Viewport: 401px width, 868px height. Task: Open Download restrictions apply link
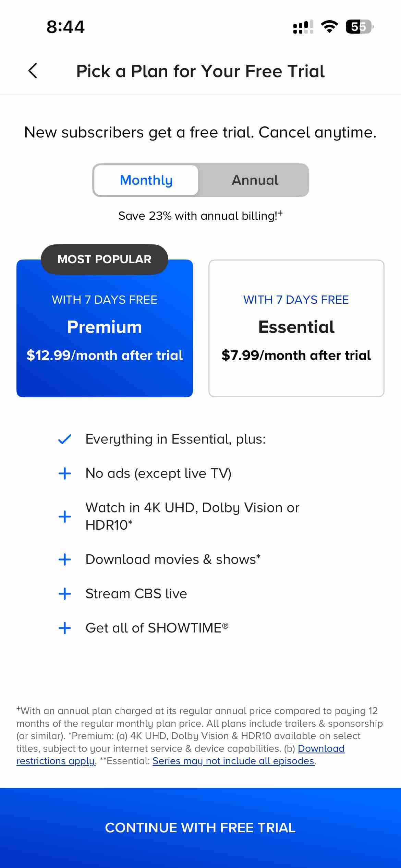tap(321, 748)
